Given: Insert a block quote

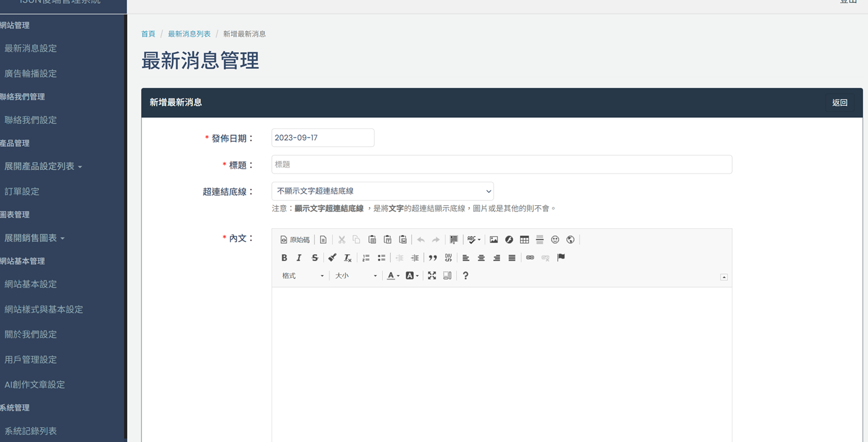Looking at the screenshot, I should click(433, 258).
